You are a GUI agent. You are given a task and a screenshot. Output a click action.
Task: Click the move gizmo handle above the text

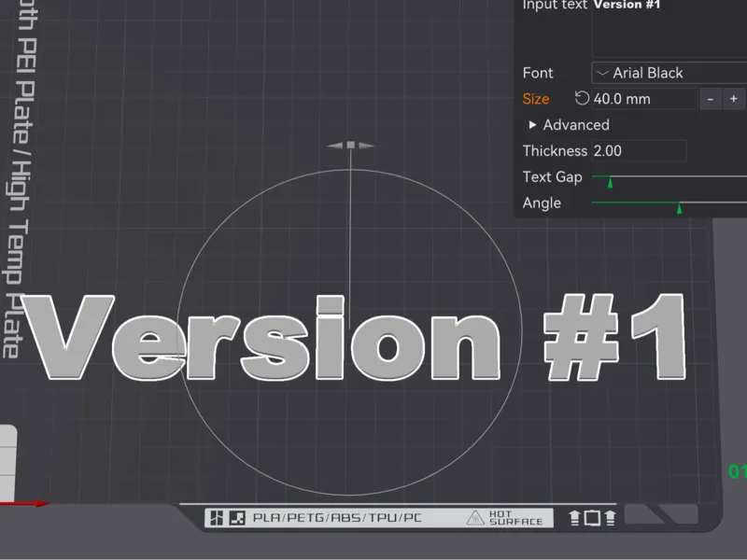351,145
